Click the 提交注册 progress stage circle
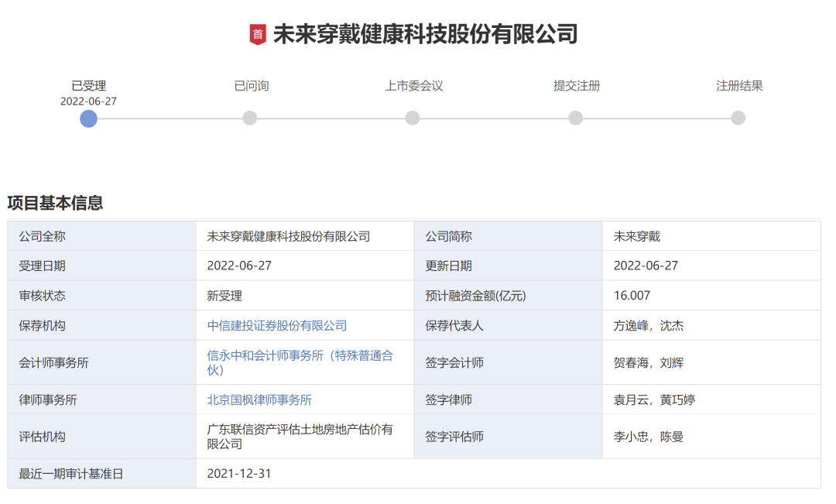Screen dimensions: 836x504 (x=575, y=118)
